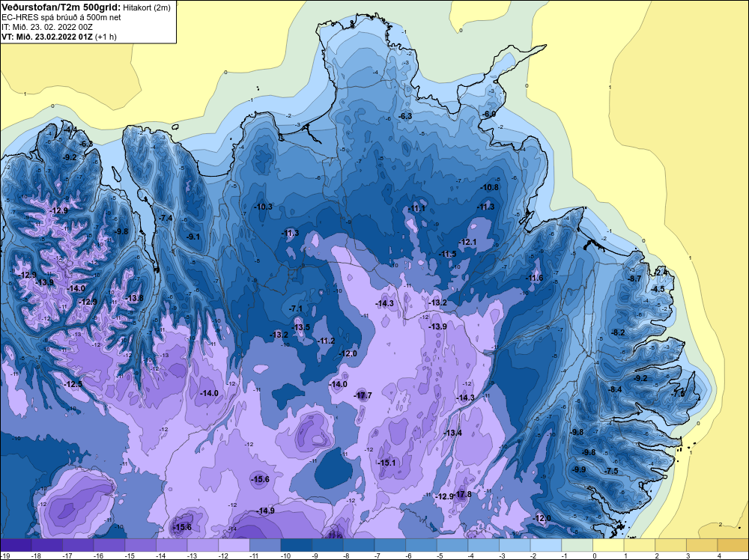The image size is (749, 560).
Task: Click the 'Veðurstofan/T2m 500grid:' title text
Action: tap(60, 7)
